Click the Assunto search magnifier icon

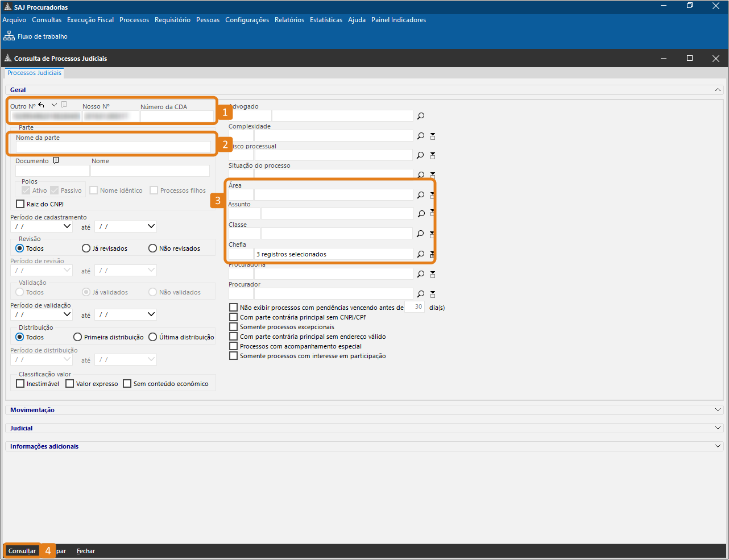421,214
